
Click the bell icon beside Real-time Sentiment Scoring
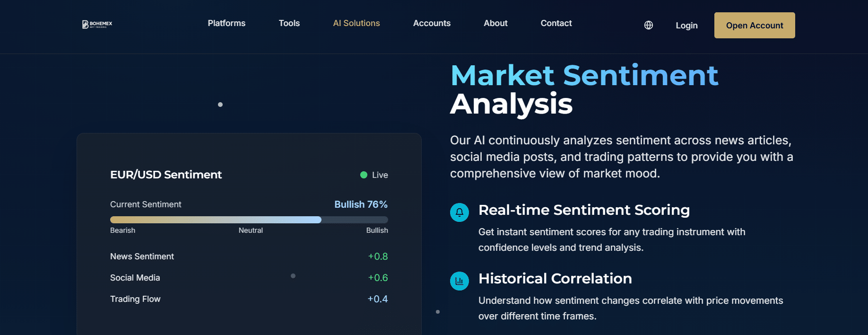click(x=459, y=212)
